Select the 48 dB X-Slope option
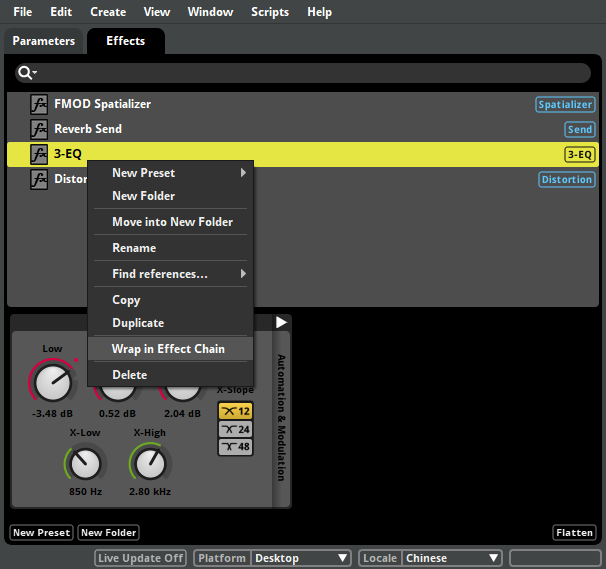The image size is (606, 569). [235, 447]
